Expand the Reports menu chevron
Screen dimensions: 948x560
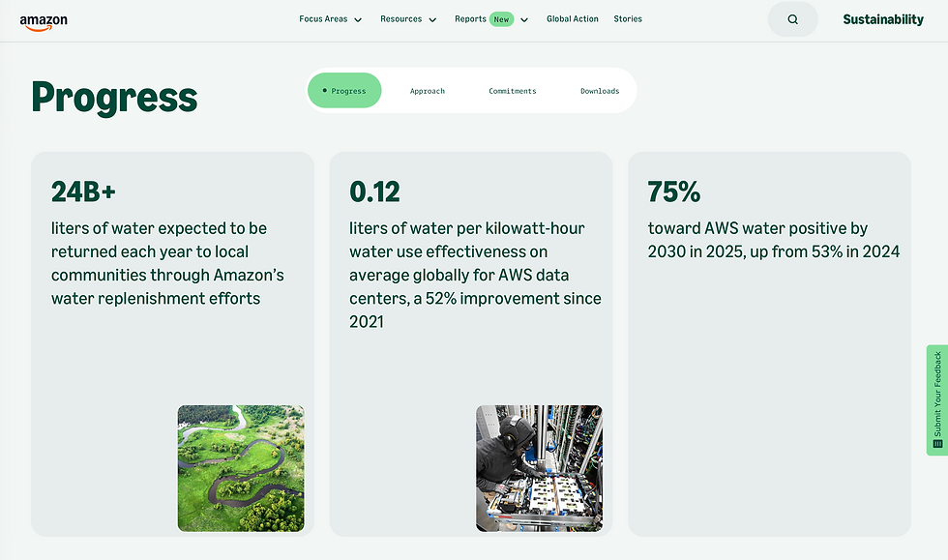point(524,20)
